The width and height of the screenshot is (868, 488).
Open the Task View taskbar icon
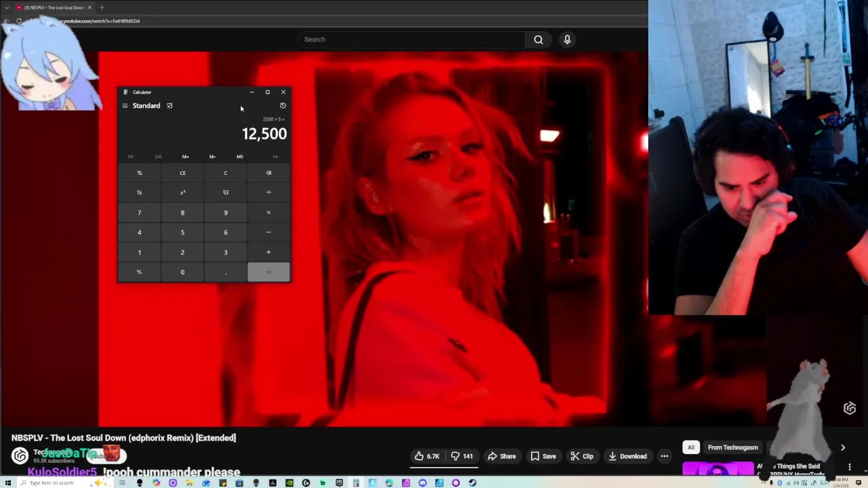(123, 483)
